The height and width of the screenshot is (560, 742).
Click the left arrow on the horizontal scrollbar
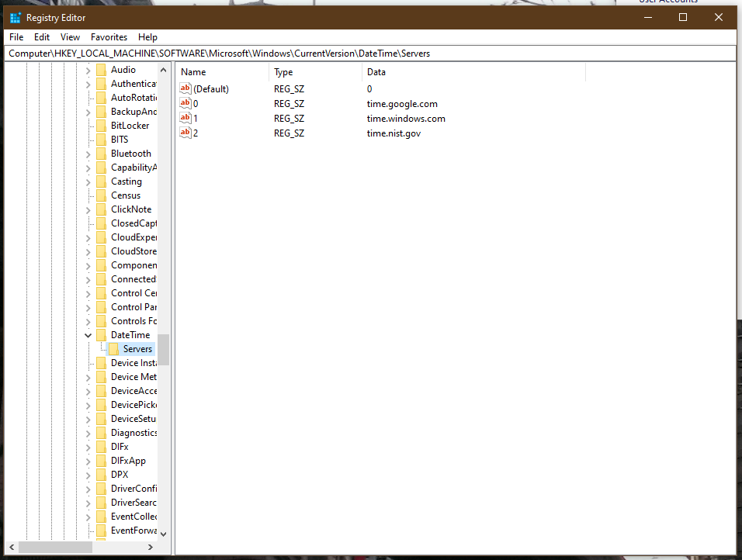click(11, 547)
